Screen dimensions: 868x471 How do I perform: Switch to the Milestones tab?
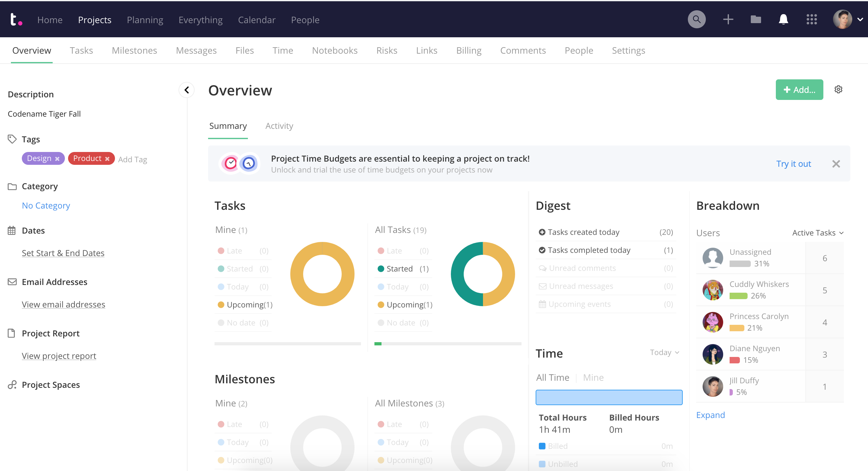click(x=135, y=50)
